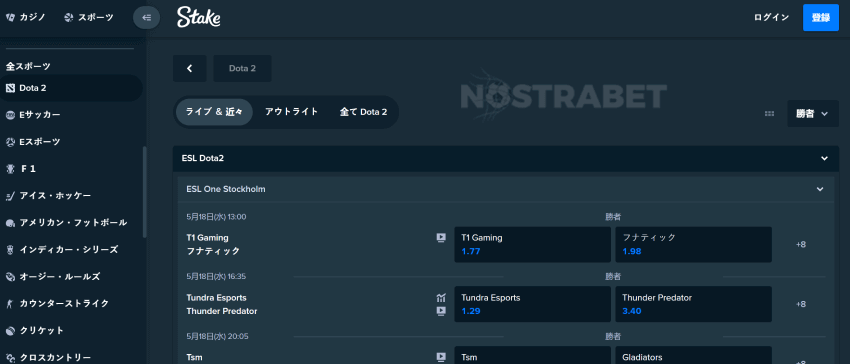Screen dimensions: 850x364
Task: Click the クロスカントリー skier icon
Action: click(10, 357)
